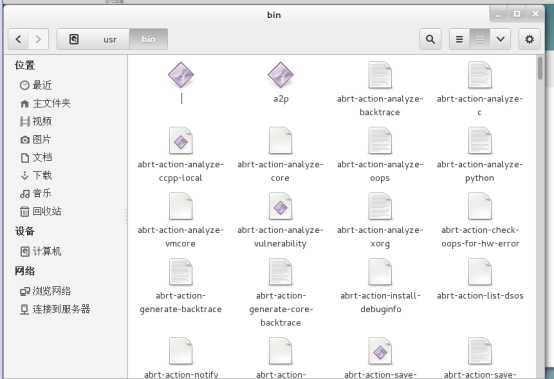Select Browse Network (浏览网络) entry
Image resolution: width=554 pixels, height=379 pixels.
[x=45, y=291]
